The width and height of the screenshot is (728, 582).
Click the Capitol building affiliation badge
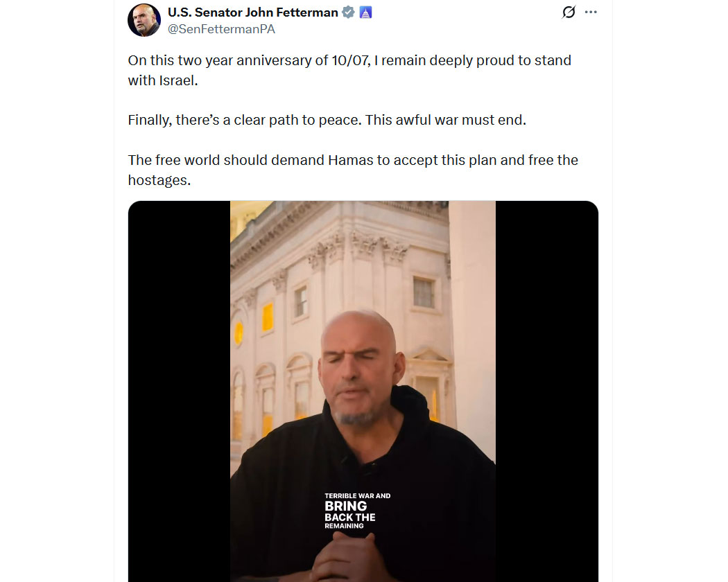pyautogui.click(x=365, y=12)
